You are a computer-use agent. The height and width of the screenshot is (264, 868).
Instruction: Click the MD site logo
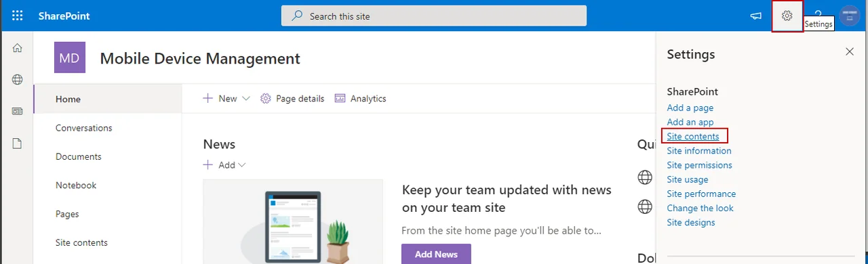point(70,58)
